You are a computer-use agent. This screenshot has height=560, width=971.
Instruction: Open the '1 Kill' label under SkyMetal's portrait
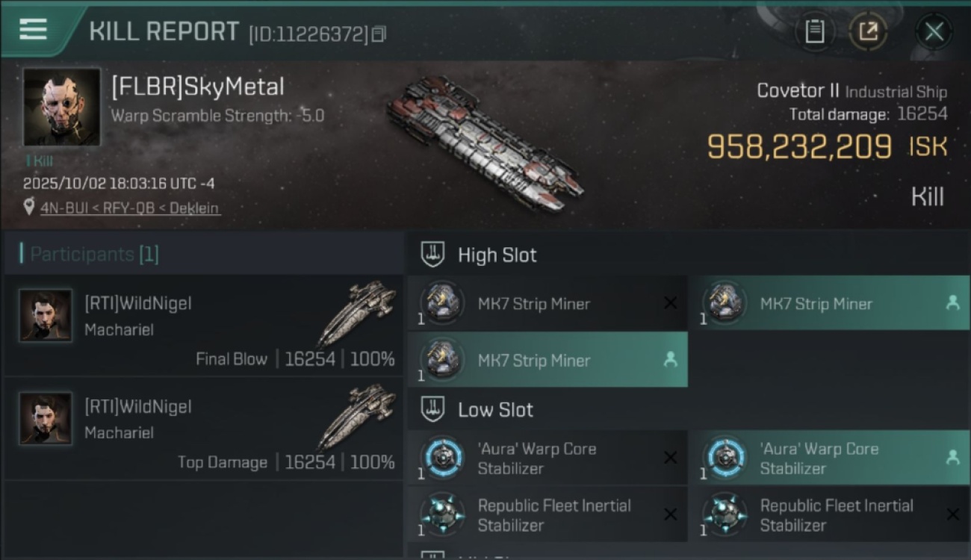point(39,161)
